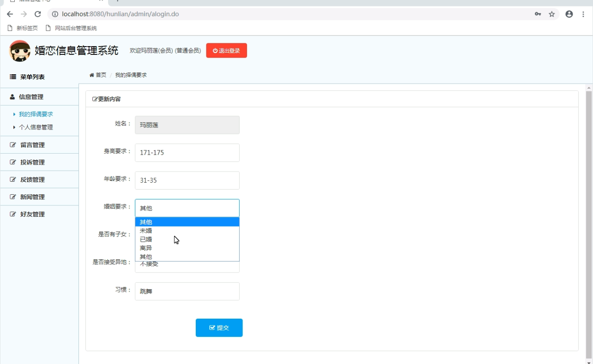Click the browser back arrow
This screenshot has width=593, height=364.
coord(10,14)
